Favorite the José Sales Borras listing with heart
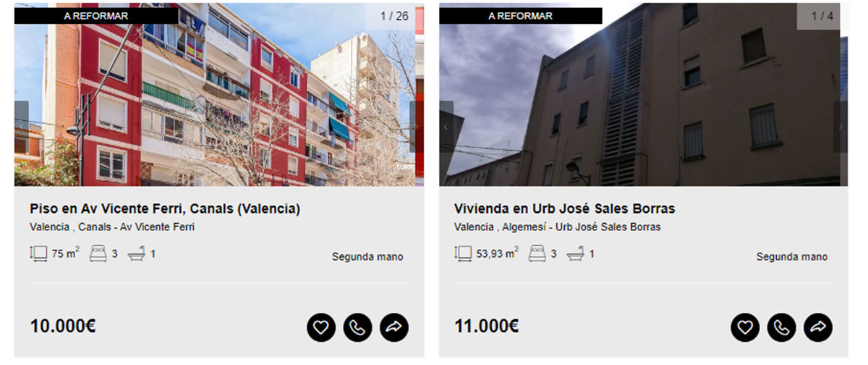This screenshot has width=868, height=365. 745,327
